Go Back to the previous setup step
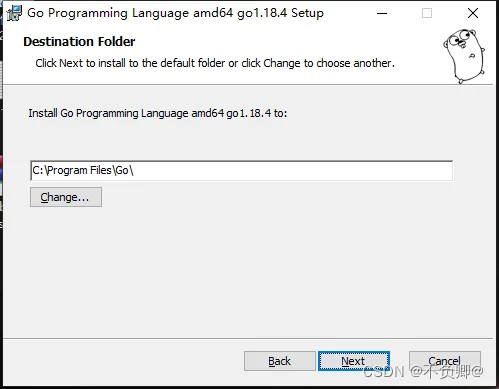The image size is (499, 389). click(280, 361)
